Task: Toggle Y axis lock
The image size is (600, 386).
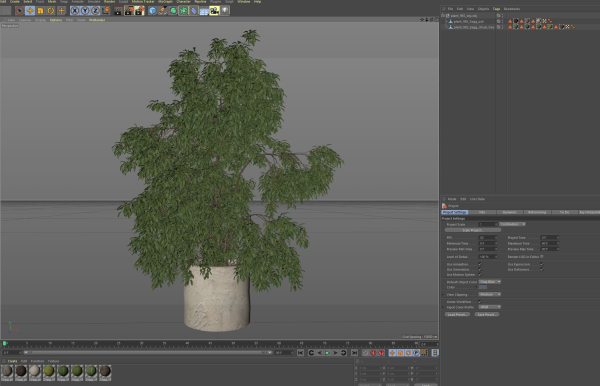Action: point(85,11)
